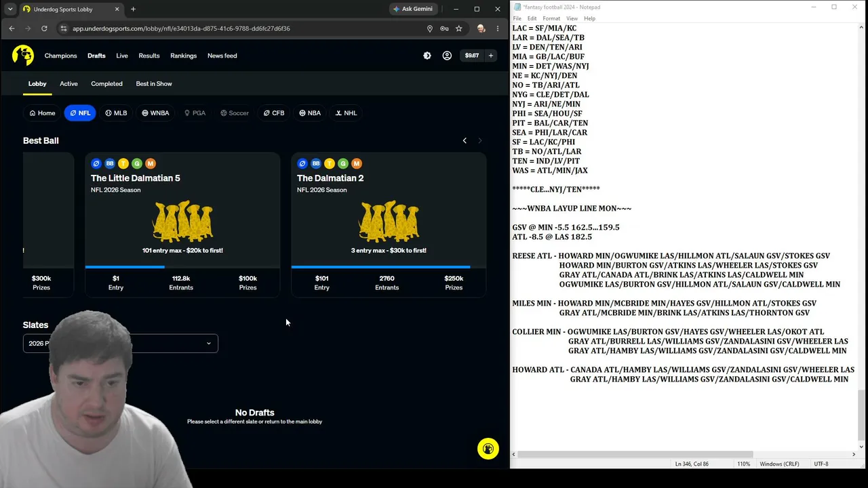Click '110%' zoom level in Notepad status bar
The height and width of the screenshot is (488, 868).
(x=744, y=464)
